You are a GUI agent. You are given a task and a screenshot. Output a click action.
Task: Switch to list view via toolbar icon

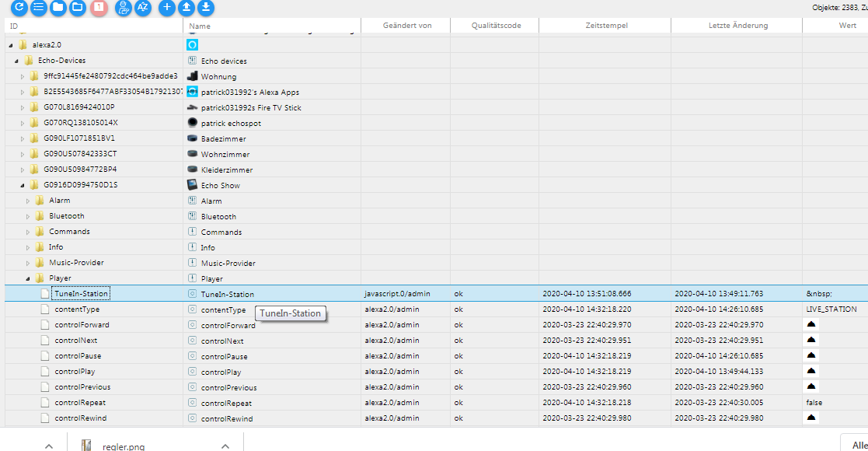coord(39,7)
